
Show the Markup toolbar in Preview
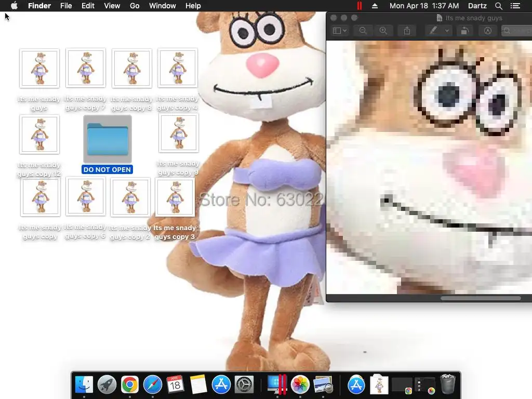coord(487,31)
